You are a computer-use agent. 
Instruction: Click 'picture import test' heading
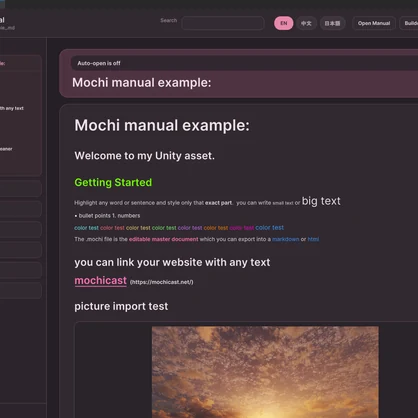(x=121, y=306)
